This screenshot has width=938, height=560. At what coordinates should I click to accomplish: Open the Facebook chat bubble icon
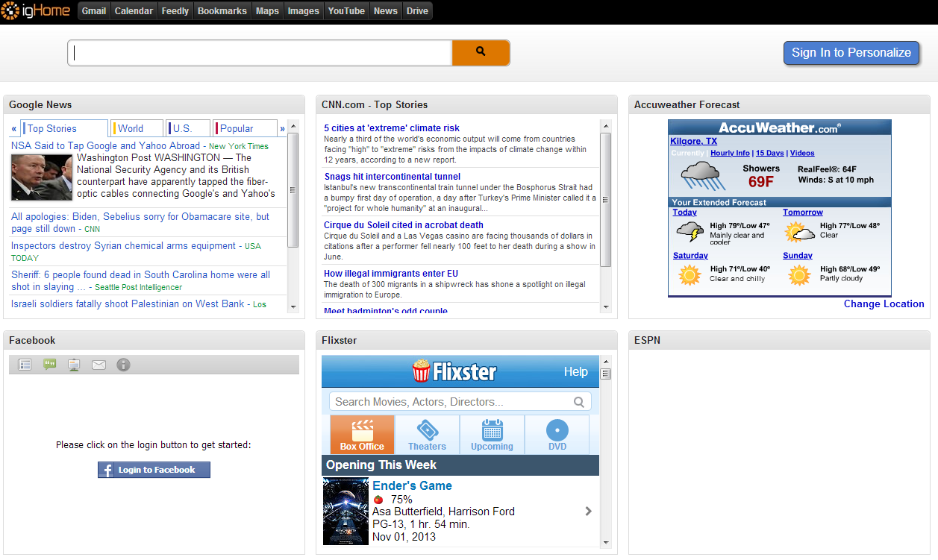[x=50, y=365]
